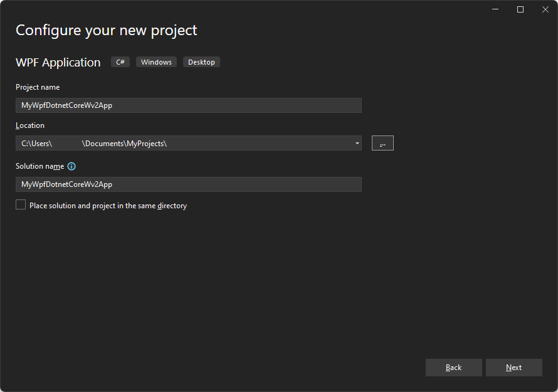The image size is (558, 392).
Task: Click the Solution name info icon
Action: (x=71, y=166)
